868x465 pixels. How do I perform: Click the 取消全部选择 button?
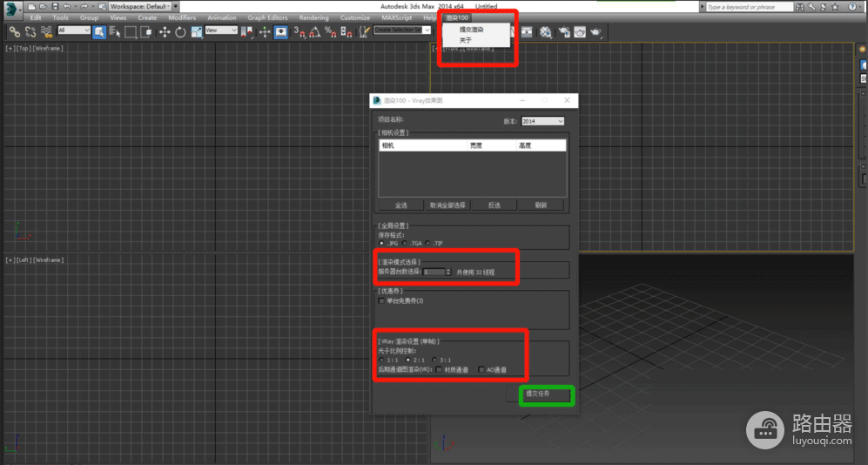[447, 205]
